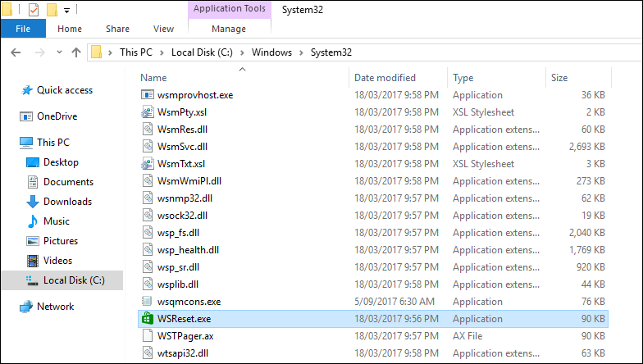
Task: Click the New folder icon in title bar
Action: point(52,10)
